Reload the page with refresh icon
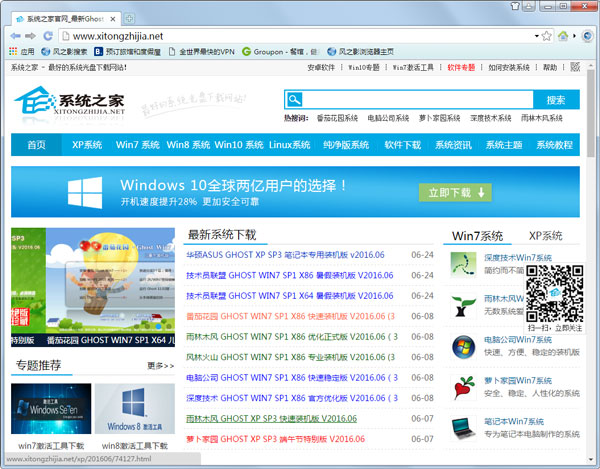 tap(48, 36)
